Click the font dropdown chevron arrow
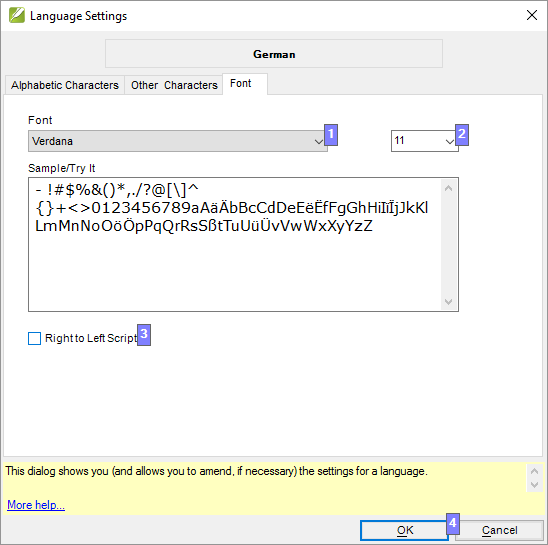Viewport: 548px width, 545px height. pyautogui.click(x=318, y=142)
